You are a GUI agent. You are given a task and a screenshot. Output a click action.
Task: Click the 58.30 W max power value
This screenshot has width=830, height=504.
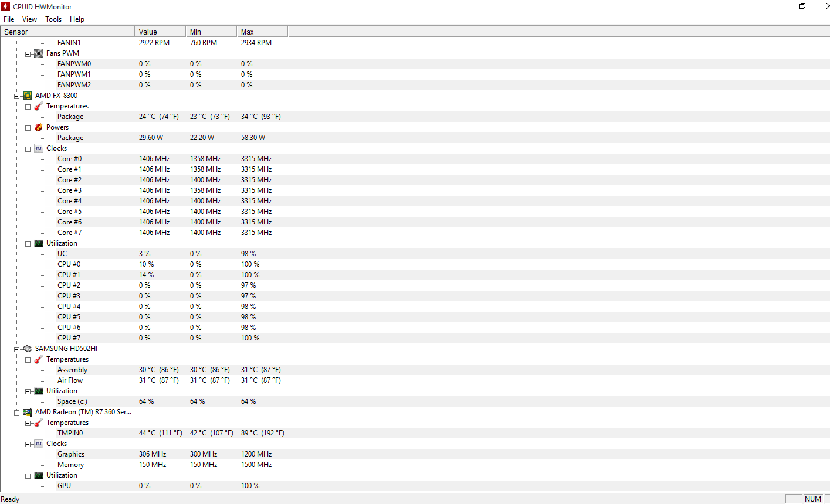[253, 138]
